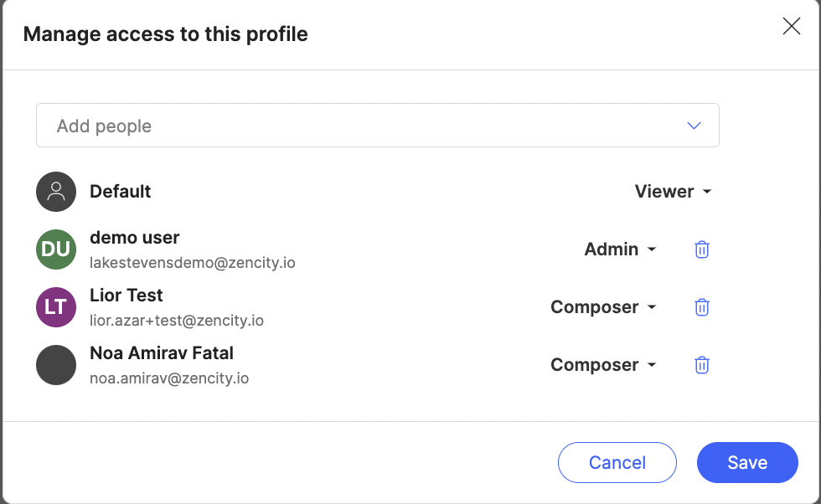
Task: Open demo user's Admin role dropdown
Action: tap(621, 249)
